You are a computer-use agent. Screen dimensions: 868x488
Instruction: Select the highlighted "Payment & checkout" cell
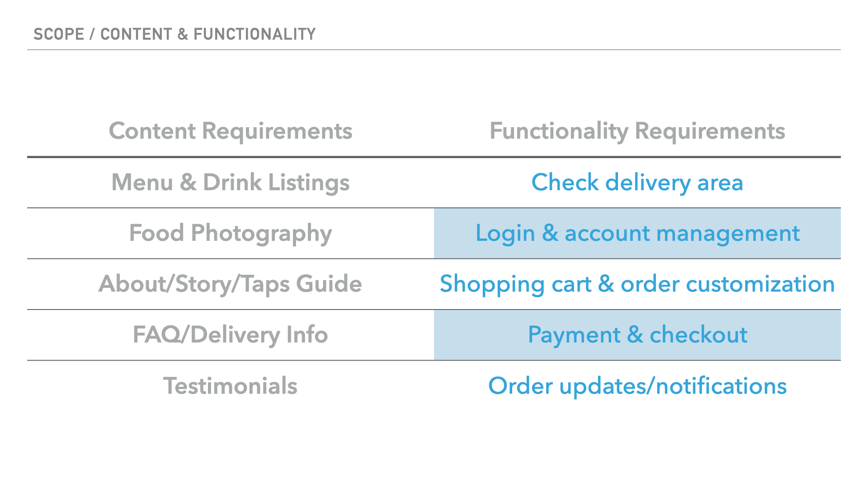[637, 335]
